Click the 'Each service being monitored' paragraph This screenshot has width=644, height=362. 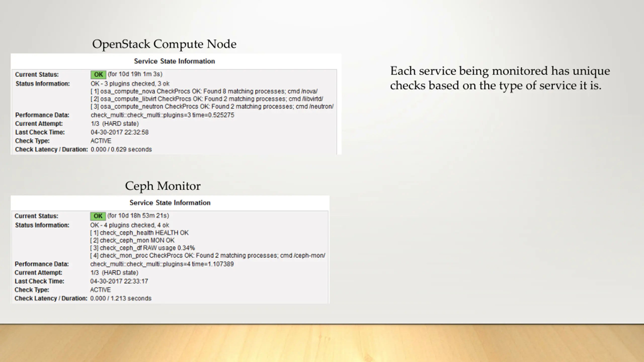pos(500,78)
